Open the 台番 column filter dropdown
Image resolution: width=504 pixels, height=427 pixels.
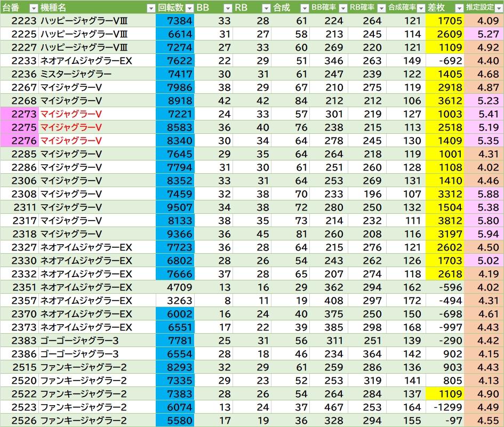pos(34,9)
